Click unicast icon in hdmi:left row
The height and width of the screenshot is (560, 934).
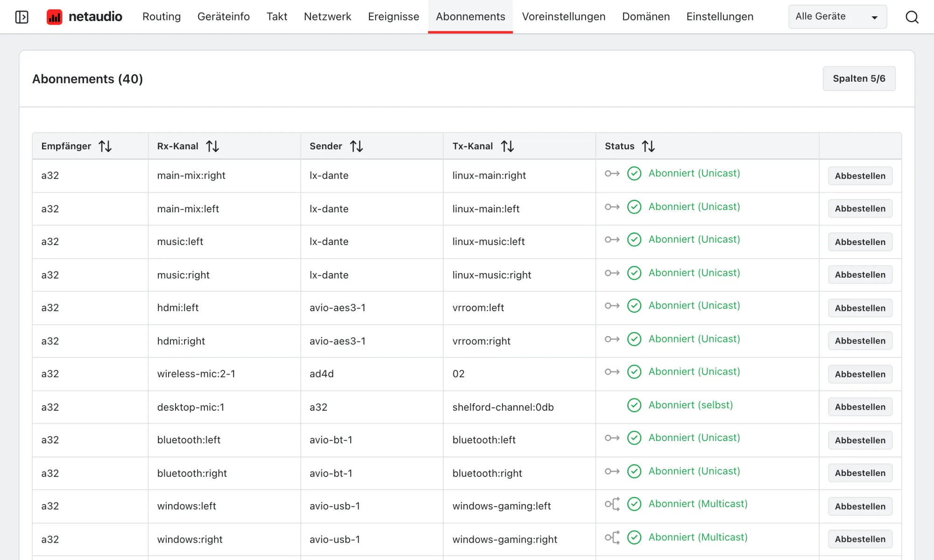click(612, 306)
